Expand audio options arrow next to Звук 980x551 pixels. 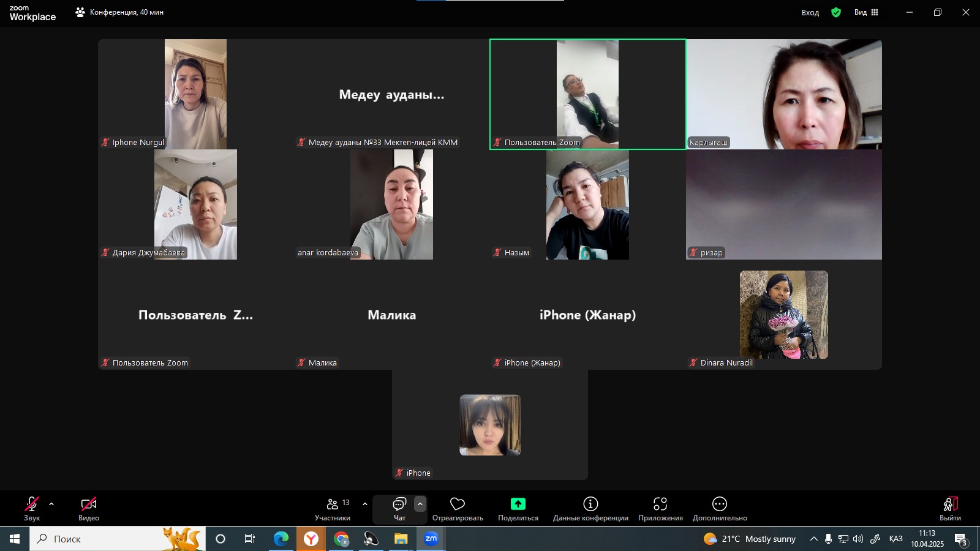point(51,504)
